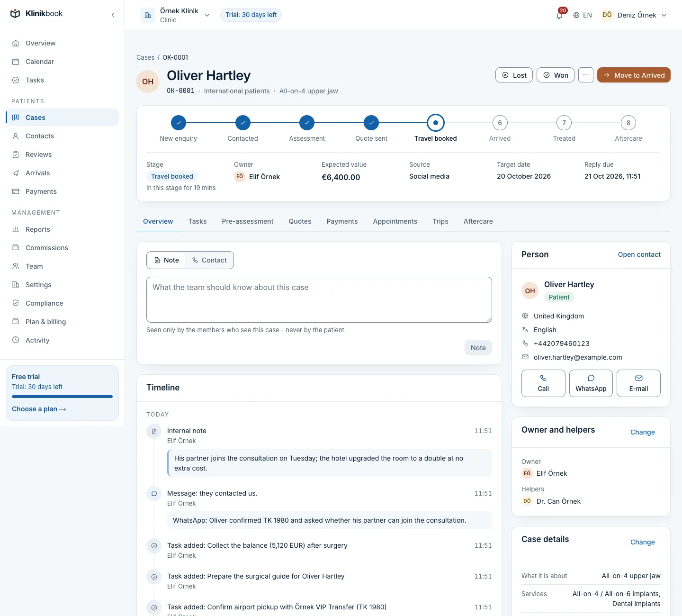Mark the case as Lost

(x=514, y=75)
